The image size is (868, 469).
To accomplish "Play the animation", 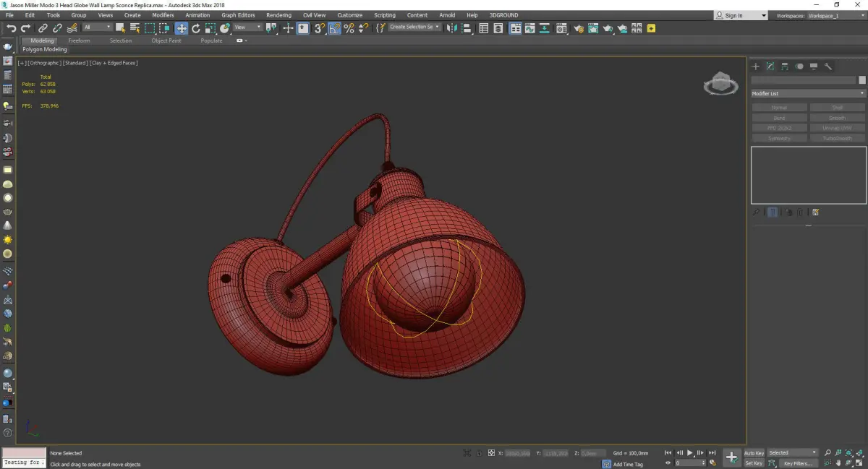I will point(690,453).
